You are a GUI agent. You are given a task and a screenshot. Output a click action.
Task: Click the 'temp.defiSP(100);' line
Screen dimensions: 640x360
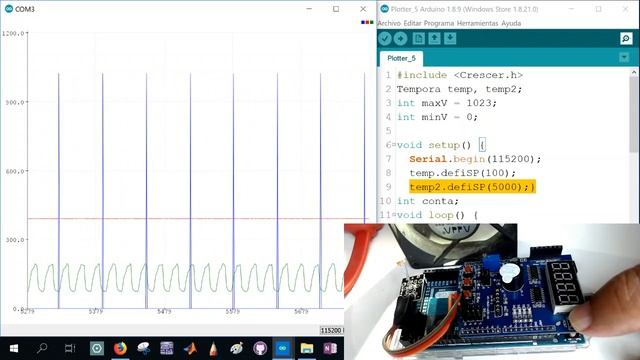[462, 173]
